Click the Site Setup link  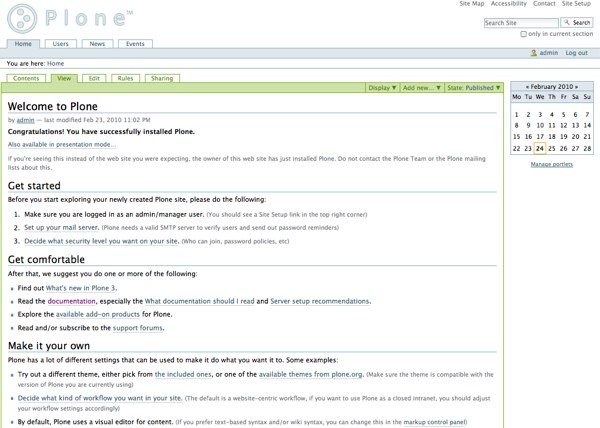575,4
